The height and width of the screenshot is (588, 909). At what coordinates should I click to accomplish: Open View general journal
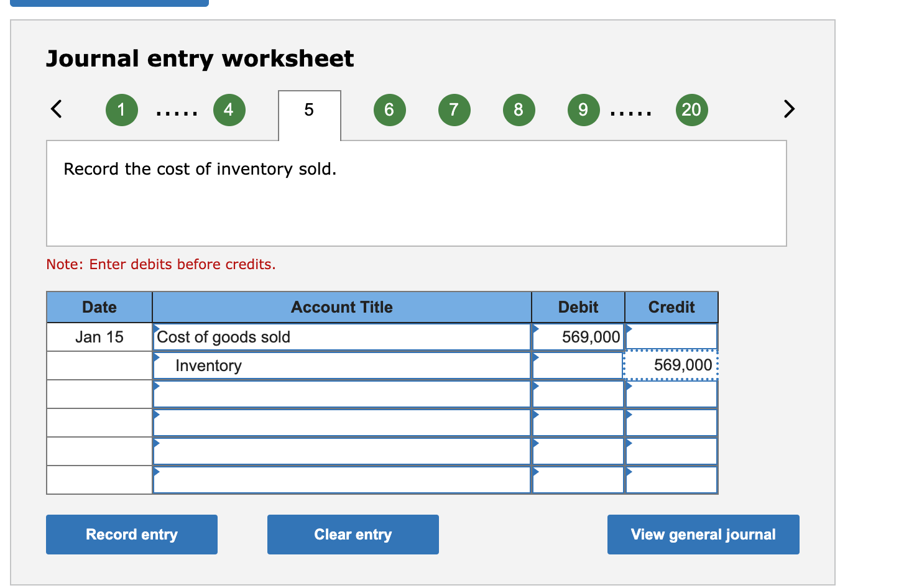pyautogui.click(x=703, y=535)
